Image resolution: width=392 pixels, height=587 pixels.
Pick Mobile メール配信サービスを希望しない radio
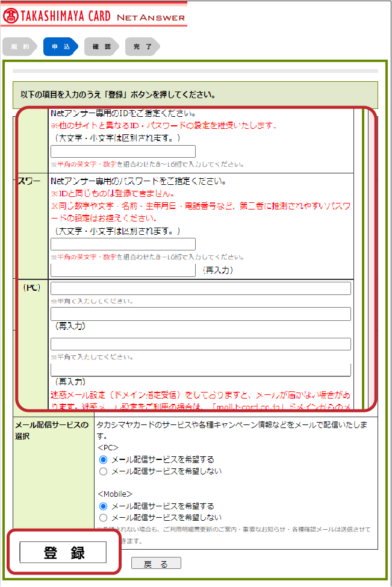(x=104, y=518)
